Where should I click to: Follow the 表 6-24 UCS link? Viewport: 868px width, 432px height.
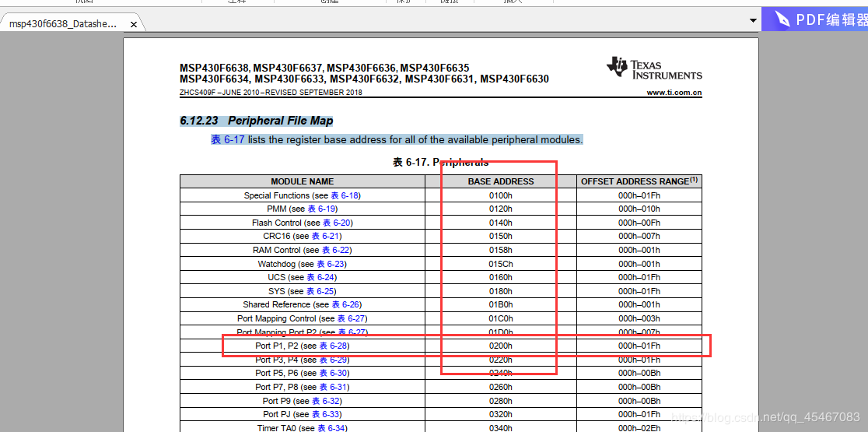click(x=320, y=277)
